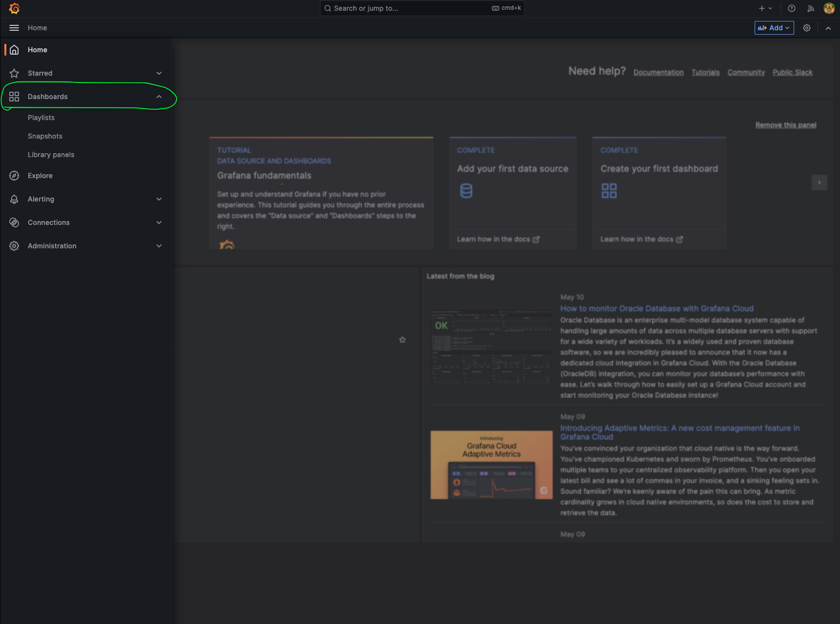This screenshot has height=624, width=840.
Task: Open the Adaptive Metrics blog post link
Action: click(x=680, y=432)
